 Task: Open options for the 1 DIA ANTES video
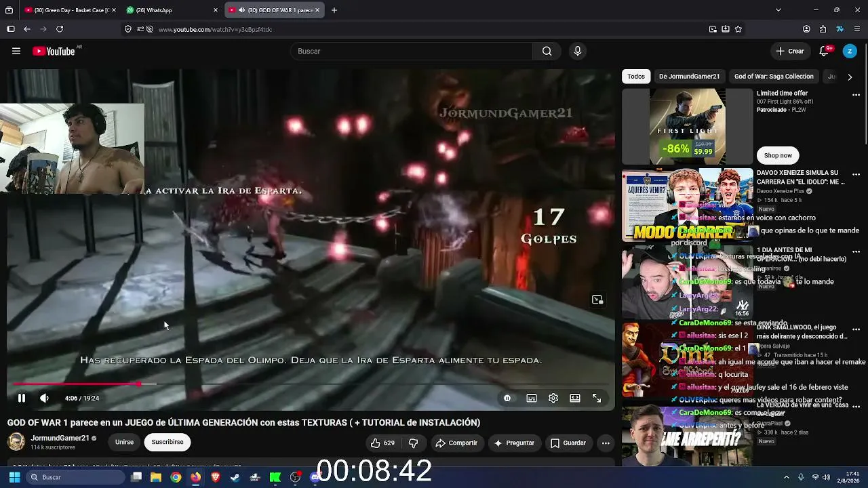pos(856,251)
